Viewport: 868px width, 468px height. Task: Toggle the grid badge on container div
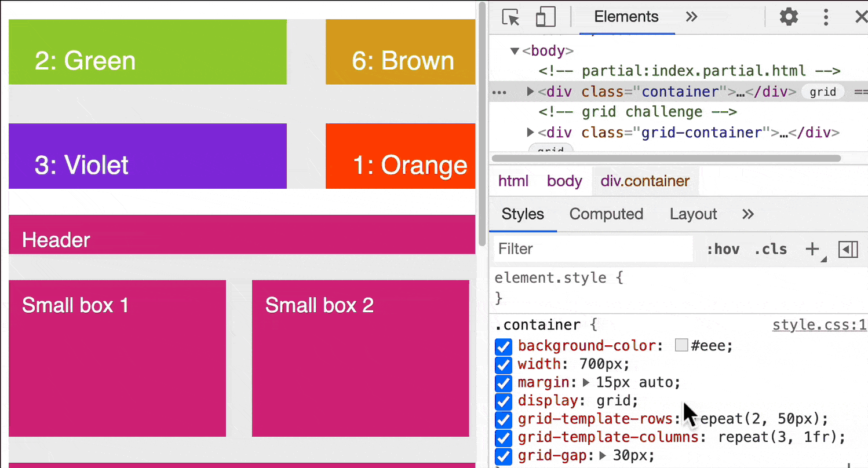[823, 92]
